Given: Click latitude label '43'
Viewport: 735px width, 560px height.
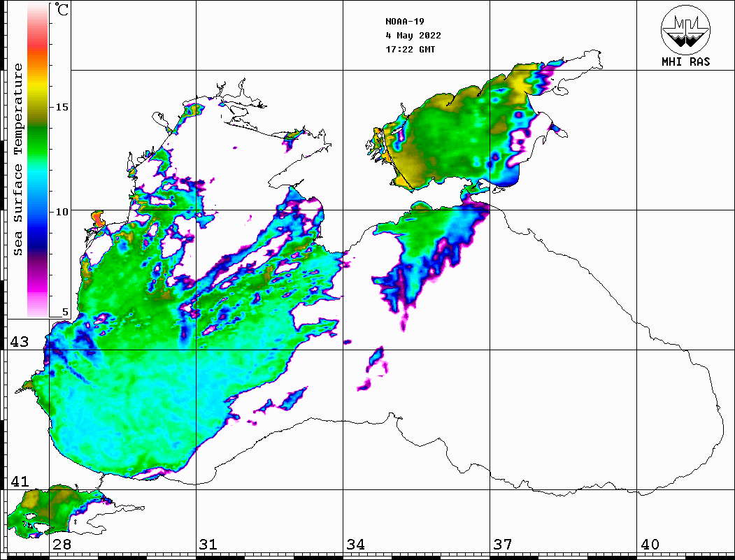Looking at the screenshot, I should tap(20, 342).
